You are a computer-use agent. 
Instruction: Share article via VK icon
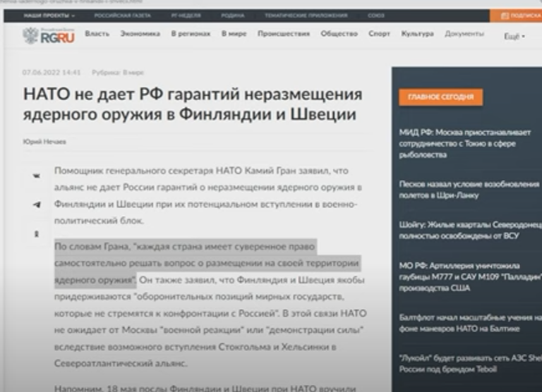click(x=37, y=176)
